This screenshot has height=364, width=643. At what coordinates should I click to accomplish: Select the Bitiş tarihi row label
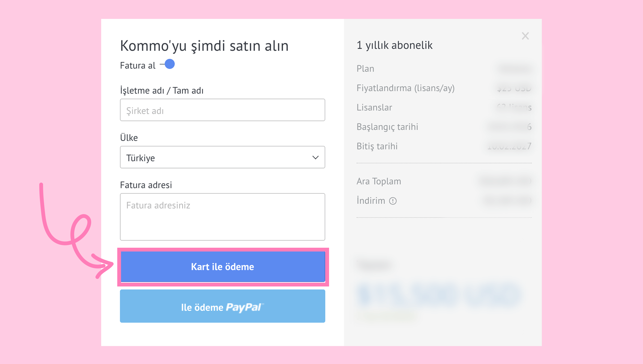click(377, 146)
